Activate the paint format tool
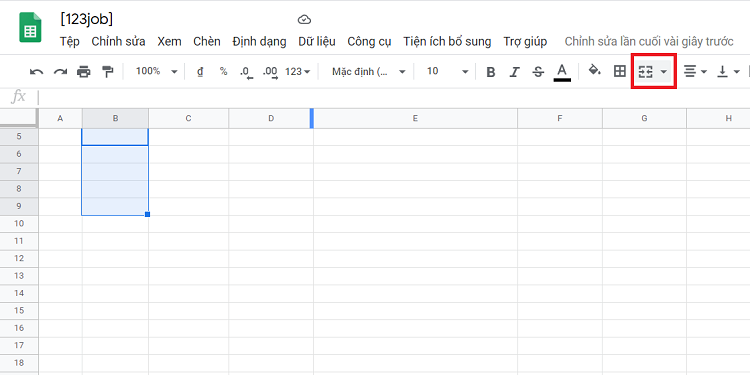Image resolution: width=750 pixels, height=375 pixels. point(108,72)
